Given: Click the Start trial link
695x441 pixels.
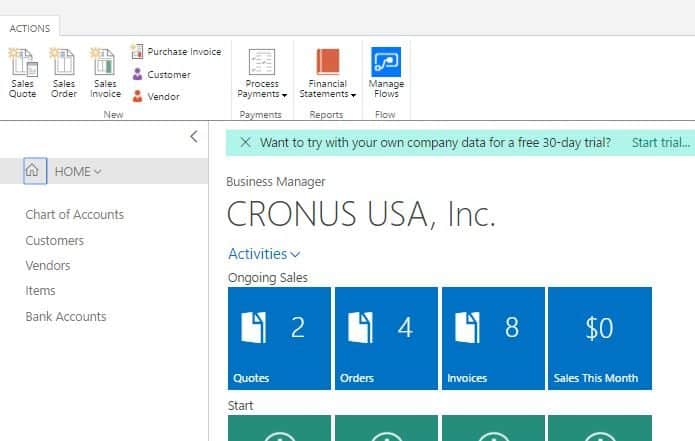Looking at the screenshot, I should coord(661,143).
